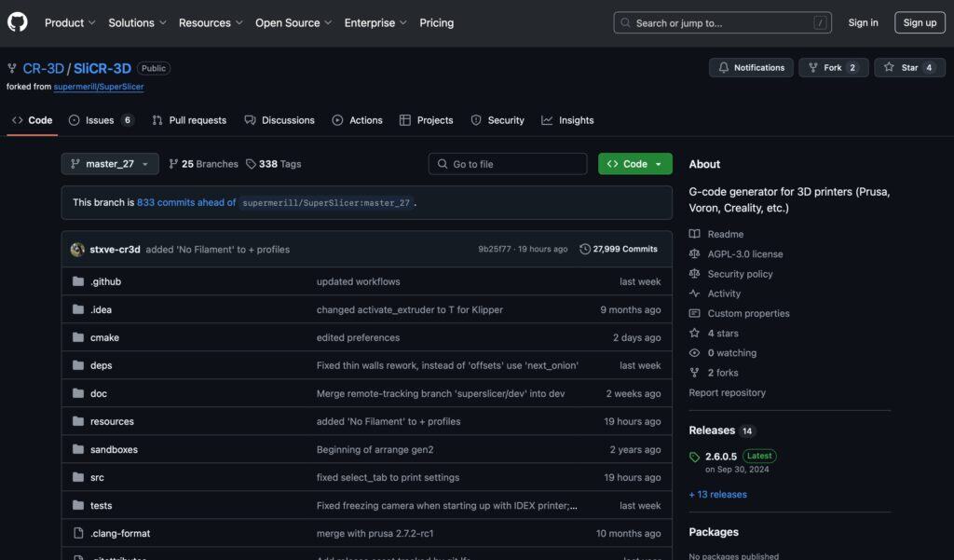Click Report repository link
This screenshot has width=954, height=560.
click(x=727, y=392)
